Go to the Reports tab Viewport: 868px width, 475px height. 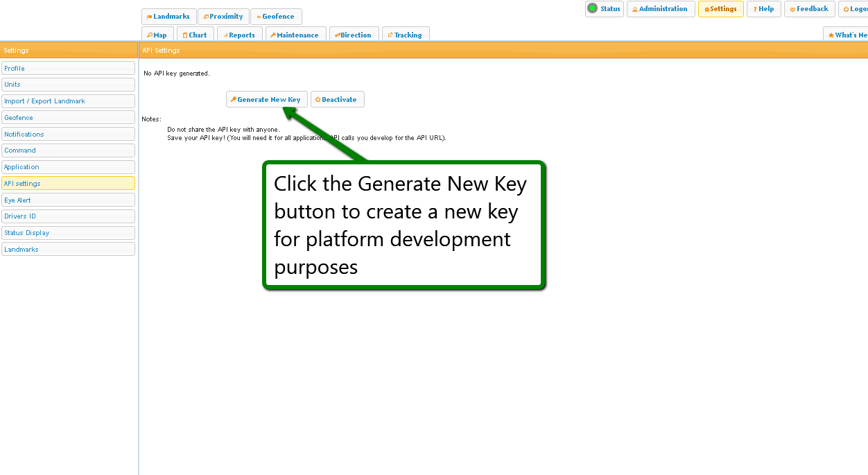[239, 35]
